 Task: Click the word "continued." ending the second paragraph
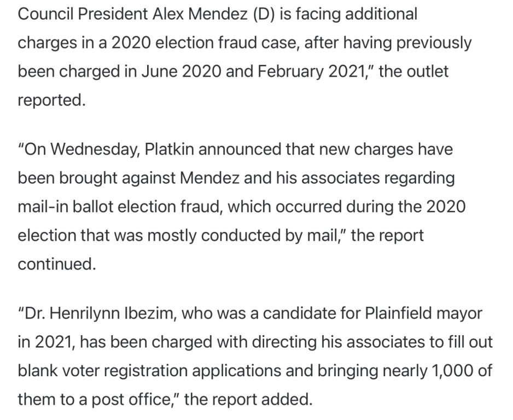pyautogui.click(x=57, y=264)
